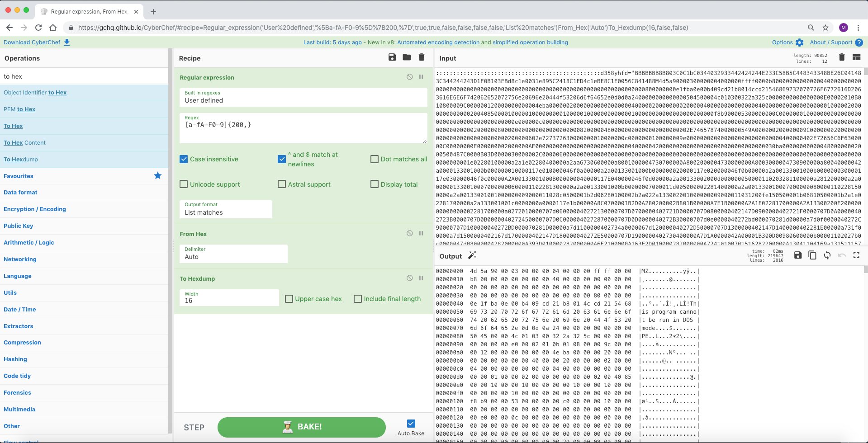Expand Data format category
The height and width of the screenshot is (443, 868).
click(x=84, y=192)
